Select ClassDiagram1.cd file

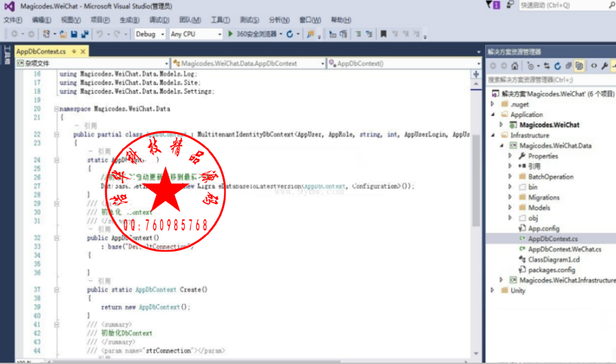click(554, 259)
